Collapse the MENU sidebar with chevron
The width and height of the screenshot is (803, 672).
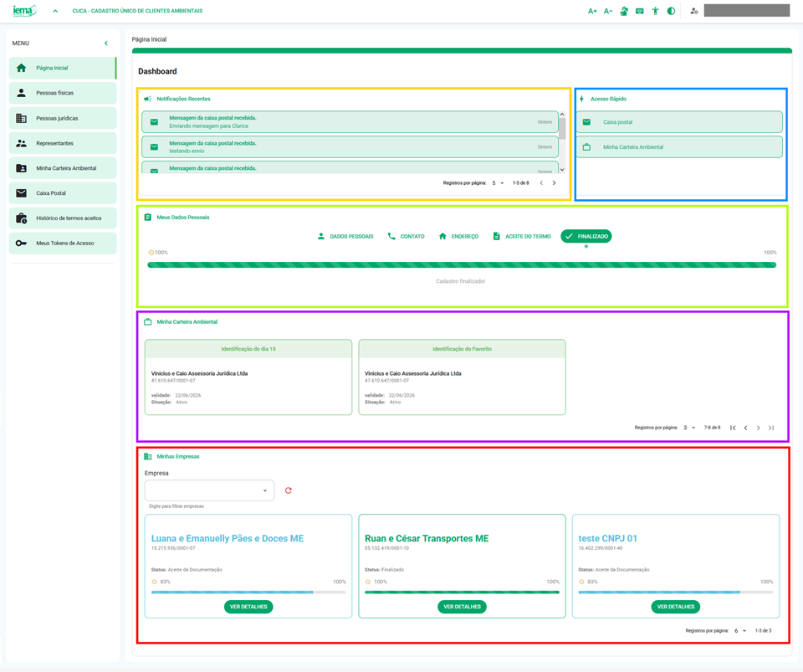[106, 43]
